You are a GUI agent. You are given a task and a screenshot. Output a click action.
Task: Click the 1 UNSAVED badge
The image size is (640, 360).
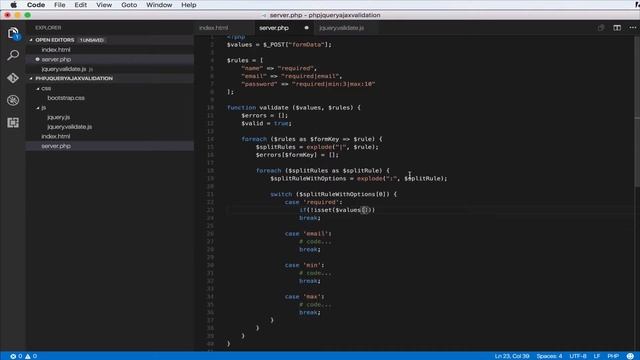(x=92, y=40)
